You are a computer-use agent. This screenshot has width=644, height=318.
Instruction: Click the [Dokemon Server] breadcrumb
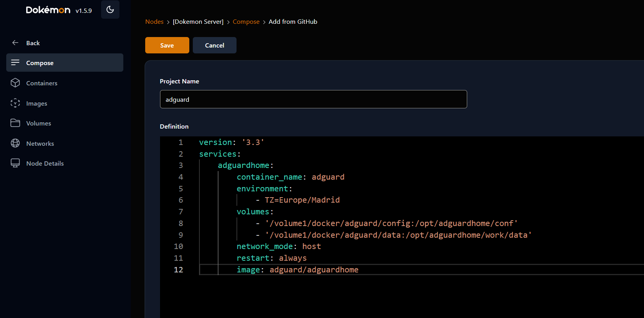click(198, 22)
